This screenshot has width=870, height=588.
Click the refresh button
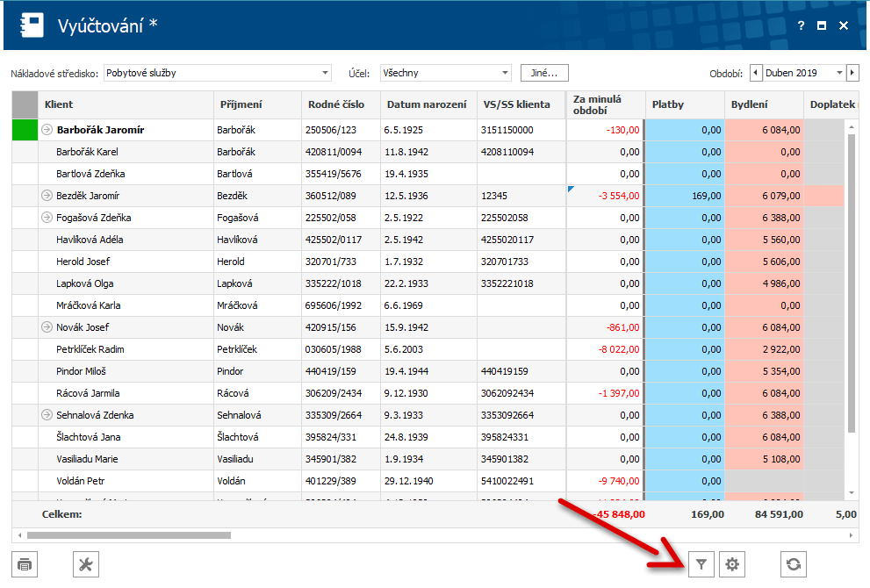pos(794,564)
